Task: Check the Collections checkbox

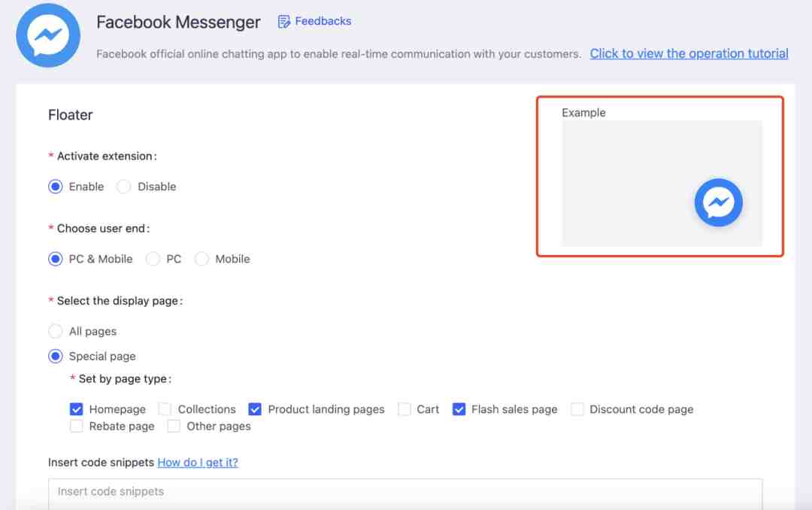Action: click(x=165, y=409)
